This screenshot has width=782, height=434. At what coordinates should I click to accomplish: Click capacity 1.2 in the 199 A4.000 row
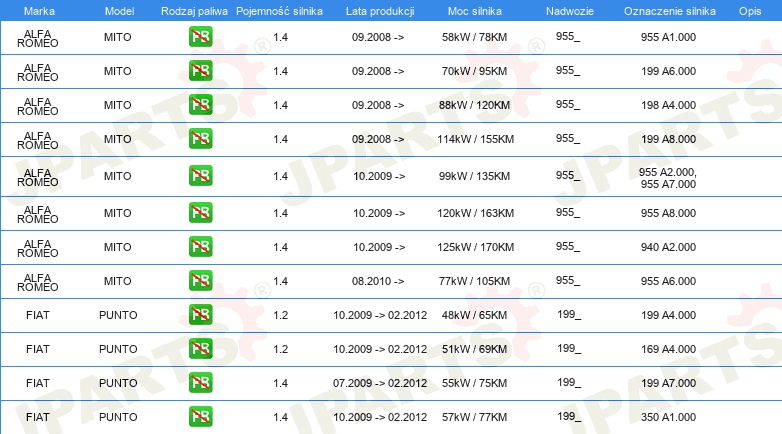pos(280,315)
